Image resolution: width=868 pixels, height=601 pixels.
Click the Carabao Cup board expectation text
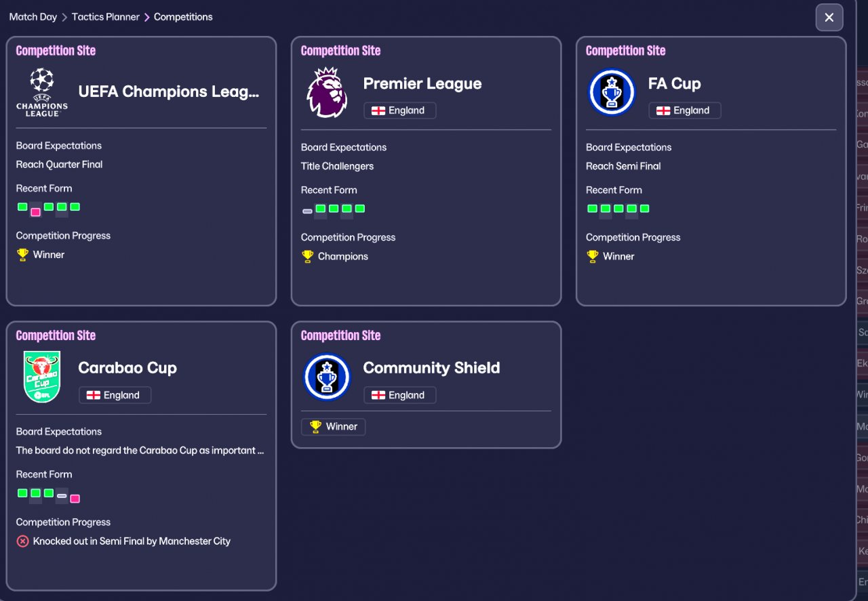pos(140,451)
